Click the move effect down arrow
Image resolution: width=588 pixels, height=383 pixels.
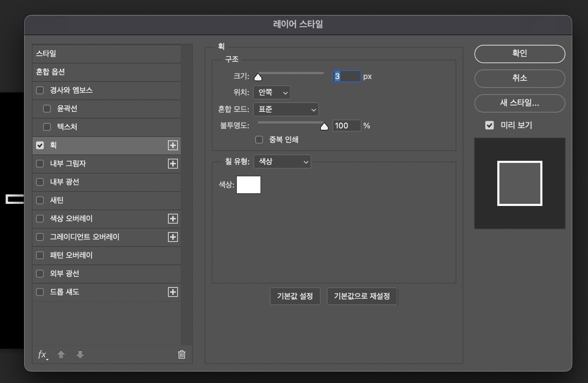tap(80, 354)
